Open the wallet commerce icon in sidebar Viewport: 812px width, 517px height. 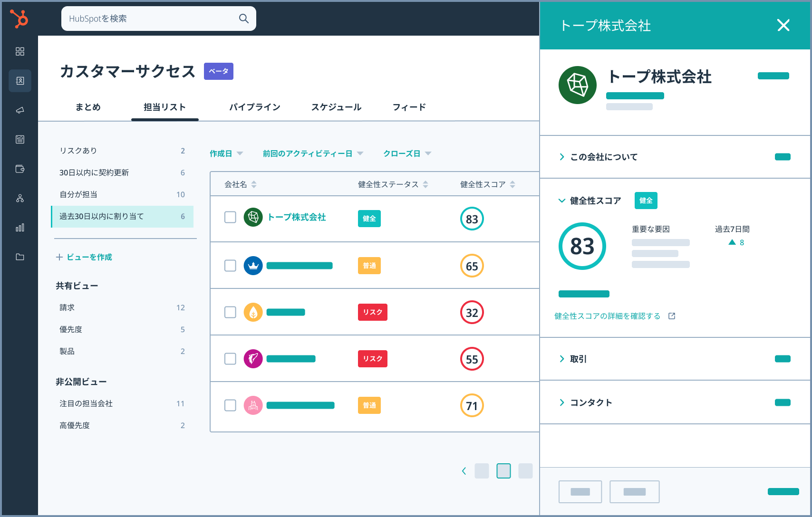(20, 169)
